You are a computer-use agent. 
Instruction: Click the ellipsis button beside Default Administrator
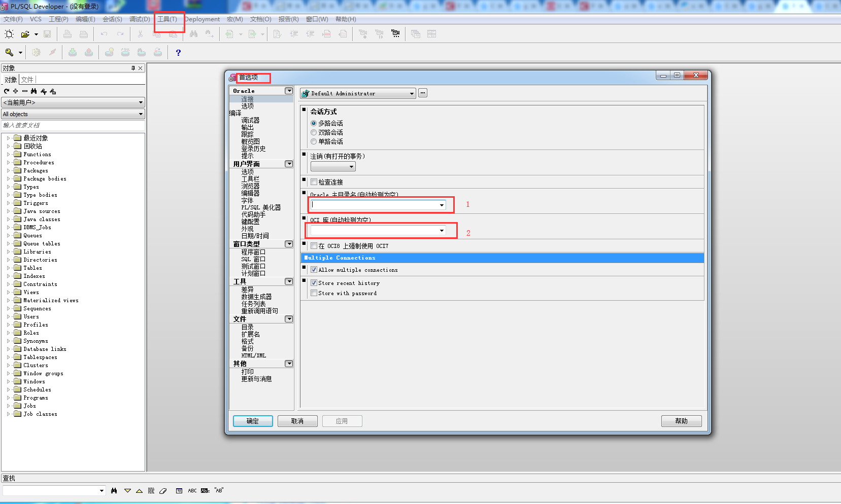(423, 93)
